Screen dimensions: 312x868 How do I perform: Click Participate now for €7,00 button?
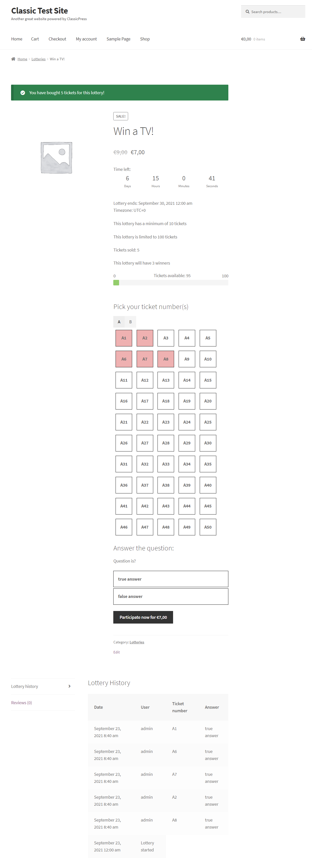(x=143, y=617)
